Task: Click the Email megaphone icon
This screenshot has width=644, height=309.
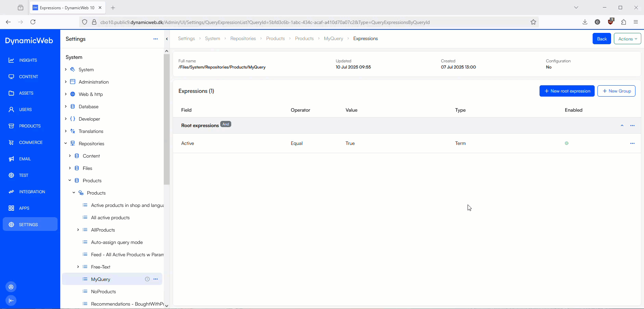Action: coord(11,159)
